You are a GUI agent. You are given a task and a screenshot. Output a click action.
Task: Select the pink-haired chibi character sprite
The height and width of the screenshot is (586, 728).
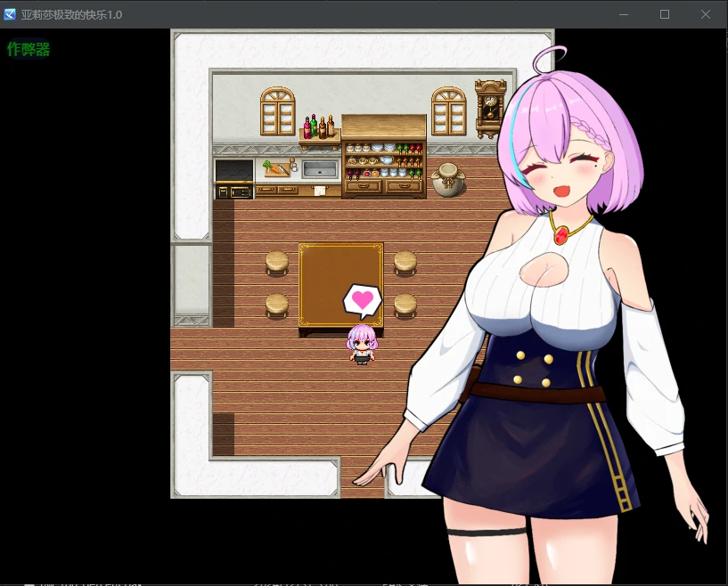click(x=362, y=344)
